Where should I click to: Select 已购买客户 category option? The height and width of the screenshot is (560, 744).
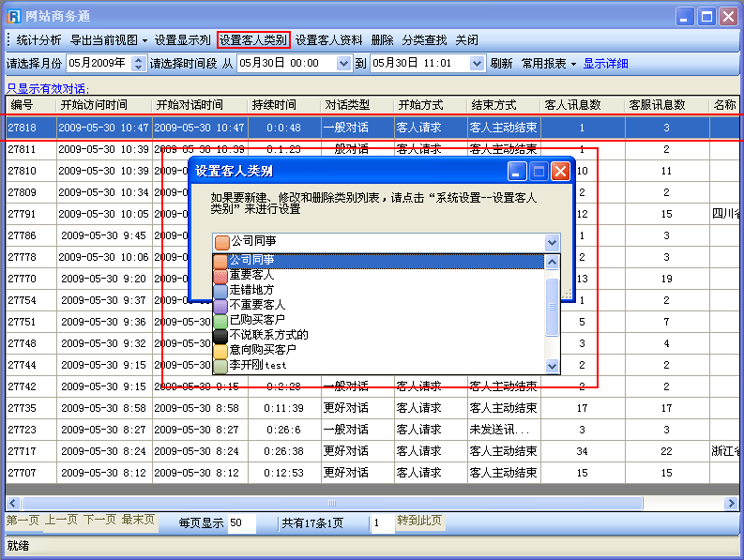click(256, 320)
